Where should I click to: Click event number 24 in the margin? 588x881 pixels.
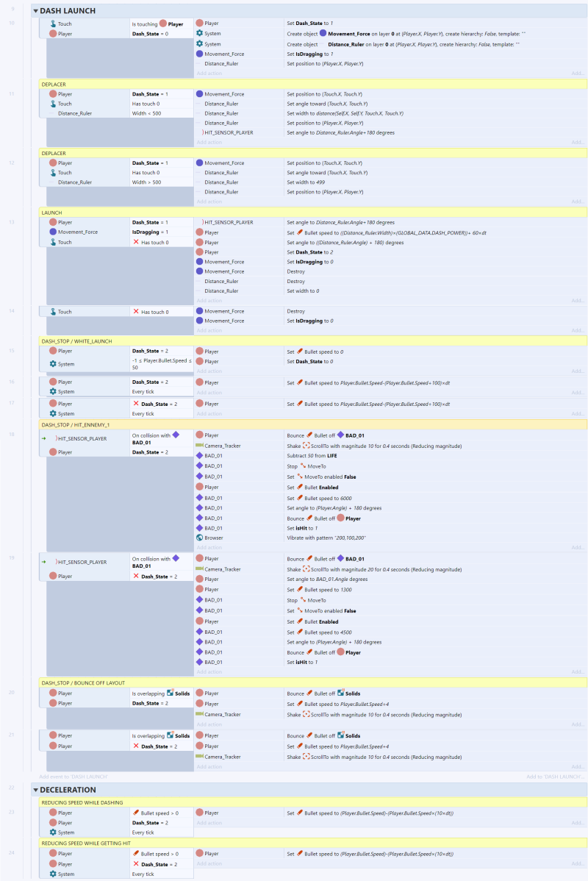12,853
